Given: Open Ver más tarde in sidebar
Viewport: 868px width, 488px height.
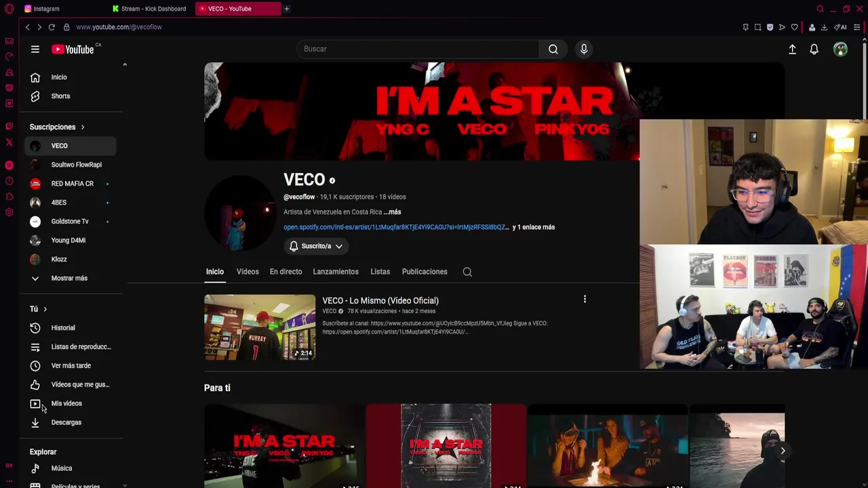Looking at the screenshot, I should [x=71, y=366].
